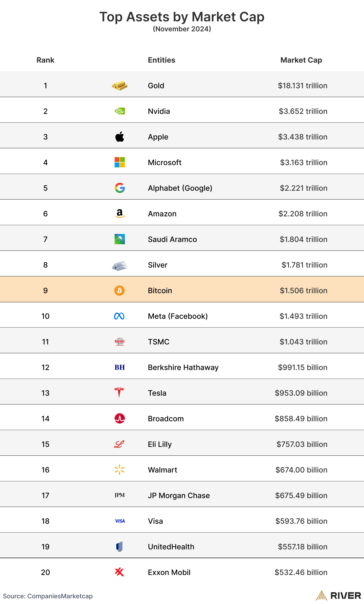364x604 pixels.
Task: Click the $18.131 trillion value
Action: 303,86
